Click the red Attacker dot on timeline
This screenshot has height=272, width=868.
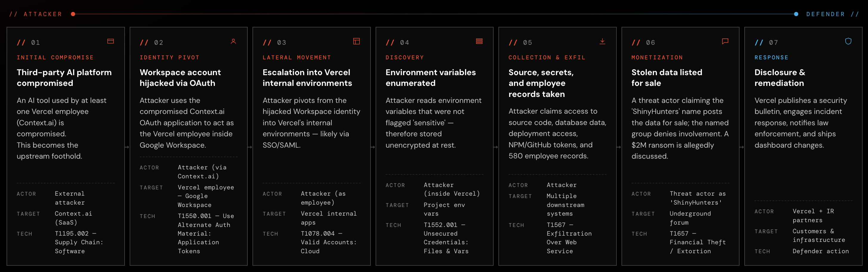[73, 14]
